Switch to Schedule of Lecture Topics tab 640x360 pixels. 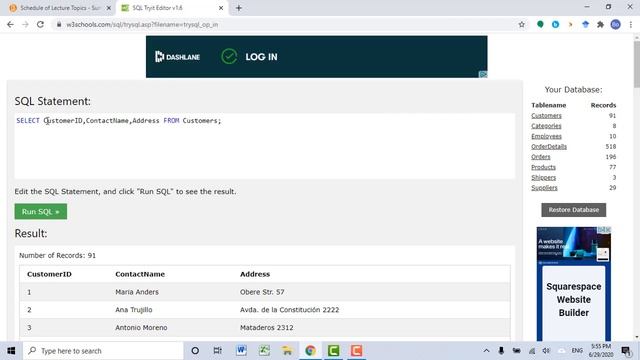(60, 8)
